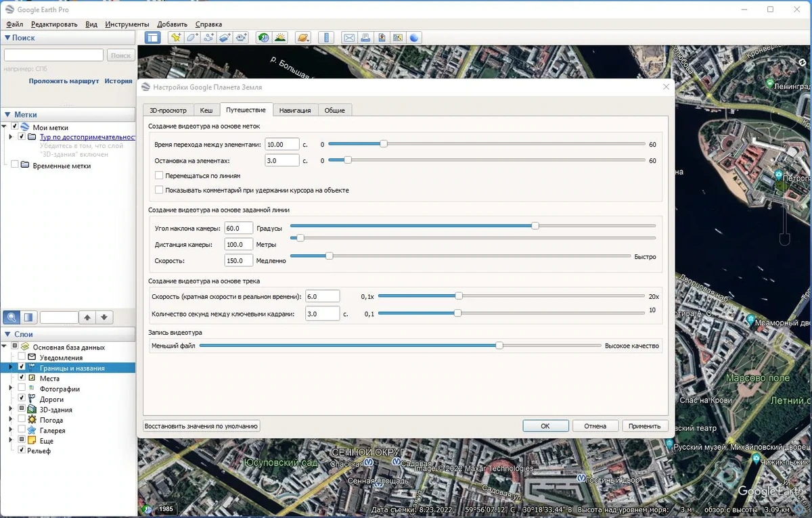Uncheck the Места layer checkbox

[x=22, y=378]
